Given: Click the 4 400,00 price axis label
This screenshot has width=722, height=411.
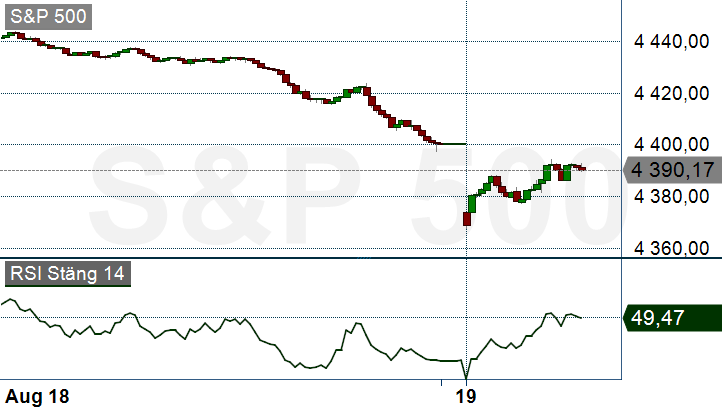Looking at the screenshot, I should [x=671, y=145].
